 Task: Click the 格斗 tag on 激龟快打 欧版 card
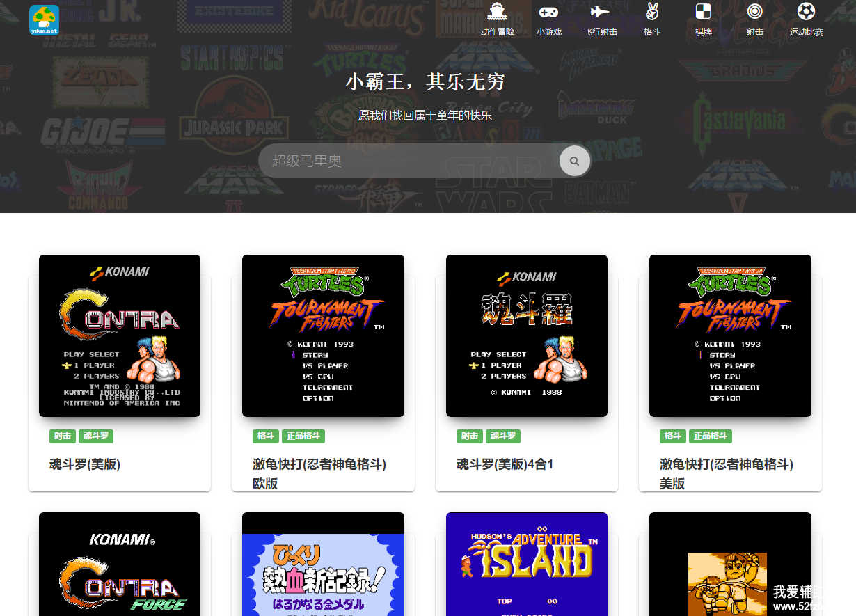coord(266,436)
